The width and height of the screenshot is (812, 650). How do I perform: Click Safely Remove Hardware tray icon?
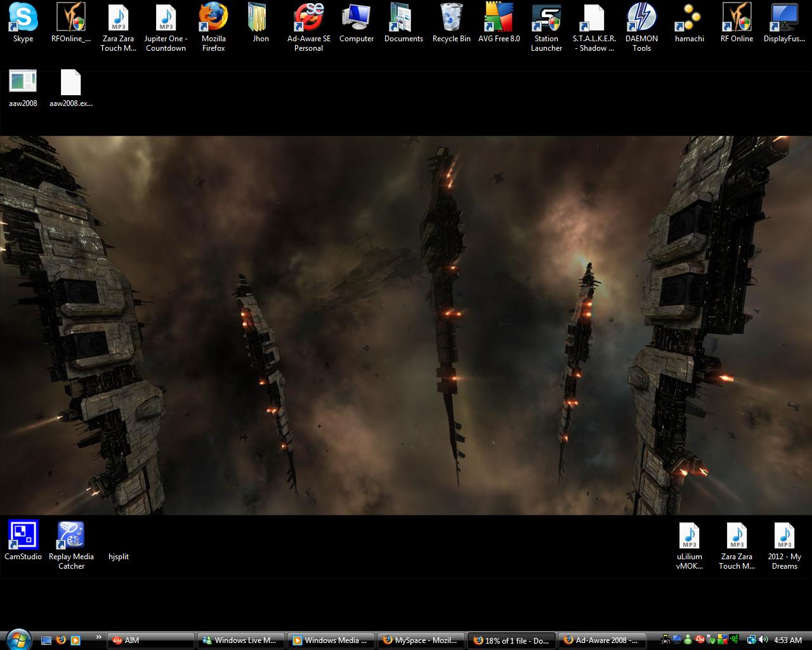click(710, 640)
